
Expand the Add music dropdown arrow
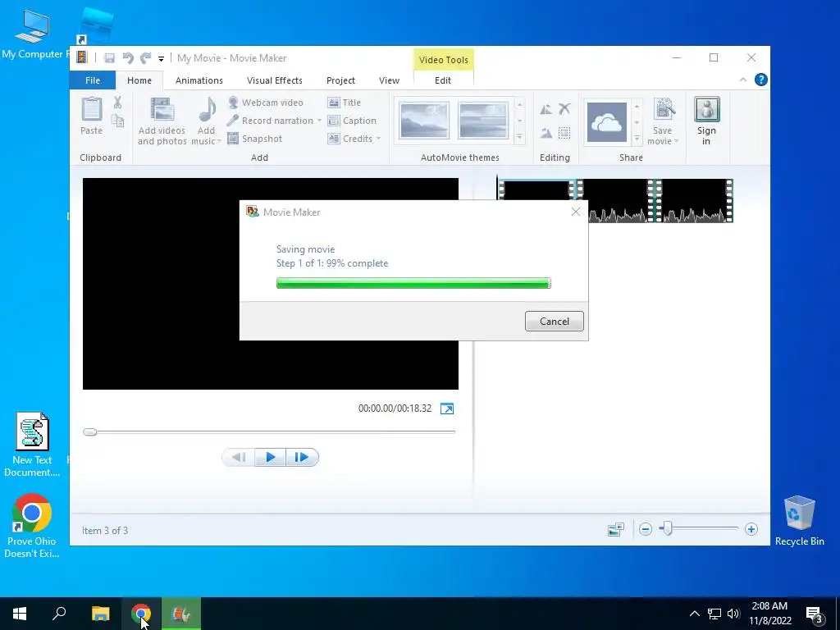219,141
